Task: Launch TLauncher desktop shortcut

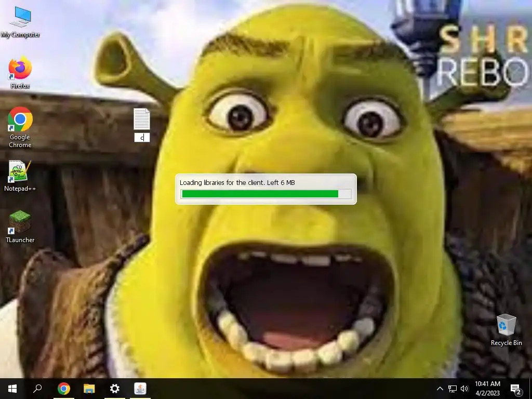Action: point(20,227)
